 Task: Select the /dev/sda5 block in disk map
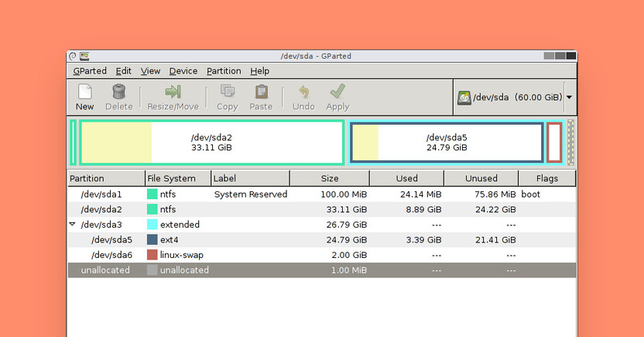447,142
